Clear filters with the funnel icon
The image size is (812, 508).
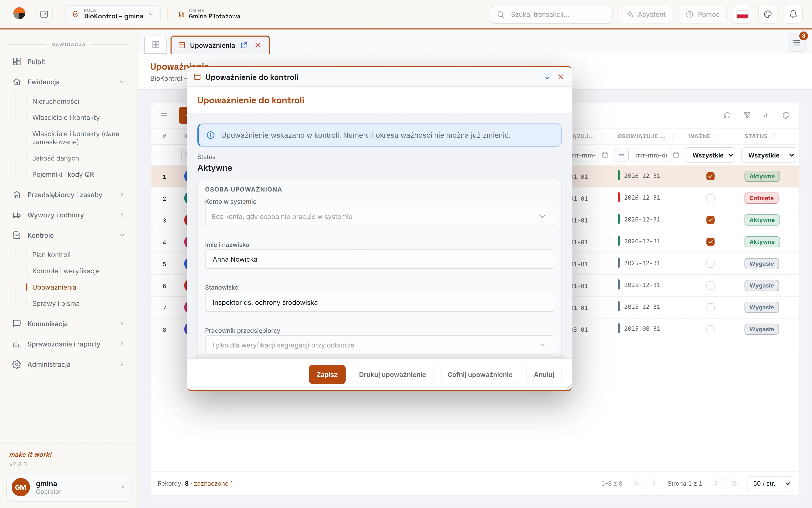[x=747, y=115]
